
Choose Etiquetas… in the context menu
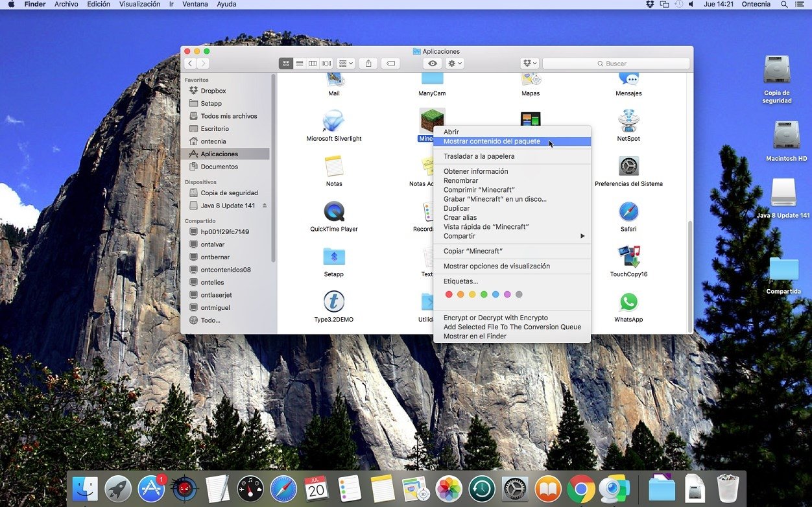[512, 281]
